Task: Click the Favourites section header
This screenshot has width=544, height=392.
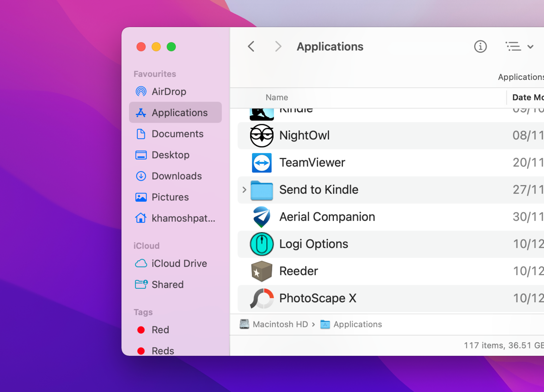Action: [155, 74]
